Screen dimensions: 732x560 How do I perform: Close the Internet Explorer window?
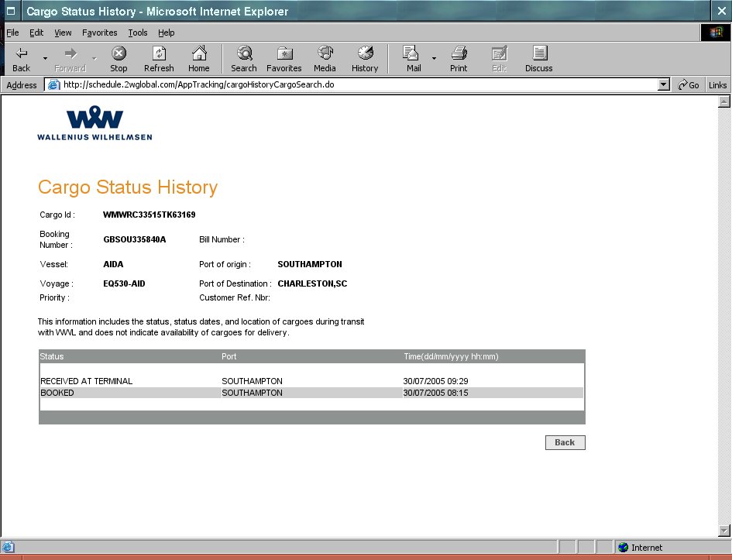[x=722, y=11]
